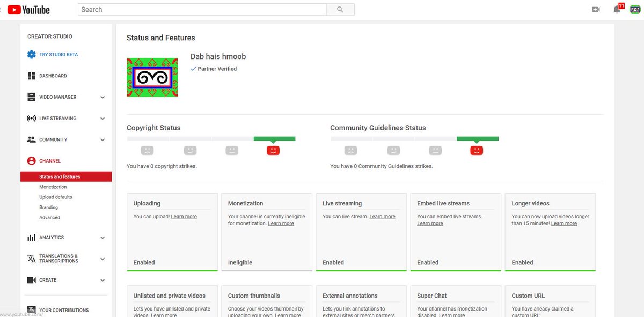The height and width of the screenshot is (317, 644).
Task: Expand the Analytics section
Action: [103, 238]
